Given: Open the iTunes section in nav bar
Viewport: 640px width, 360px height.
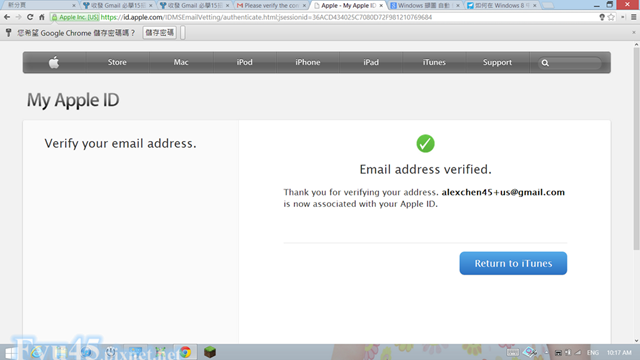Looking at the screenshot, I should coord(434,62).
